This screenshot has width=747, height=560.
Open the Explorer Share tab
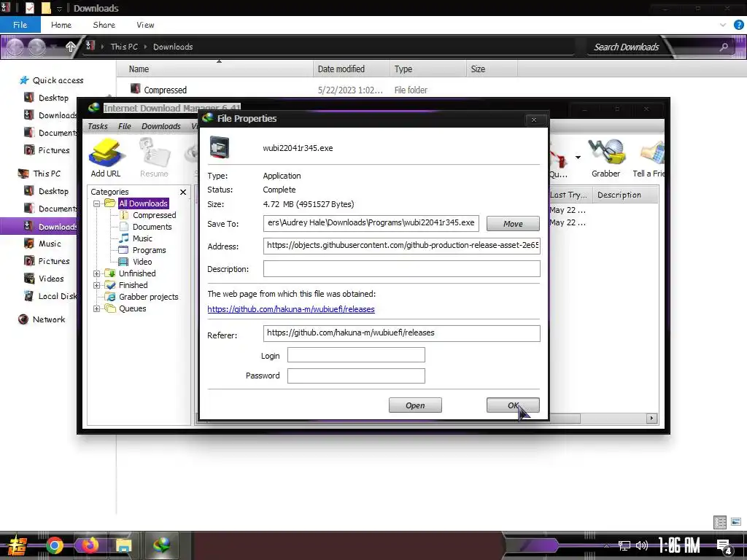(104, 25)
